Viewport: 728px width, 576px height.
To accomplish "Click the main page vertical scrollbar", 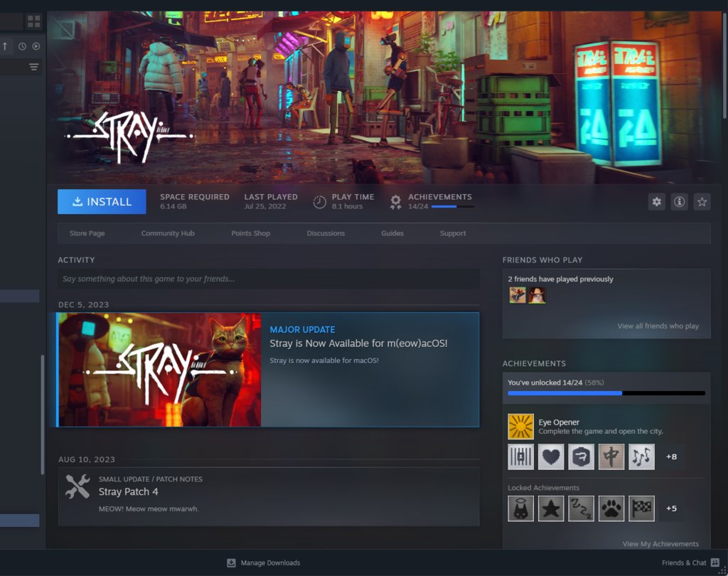I will (724, 65).
